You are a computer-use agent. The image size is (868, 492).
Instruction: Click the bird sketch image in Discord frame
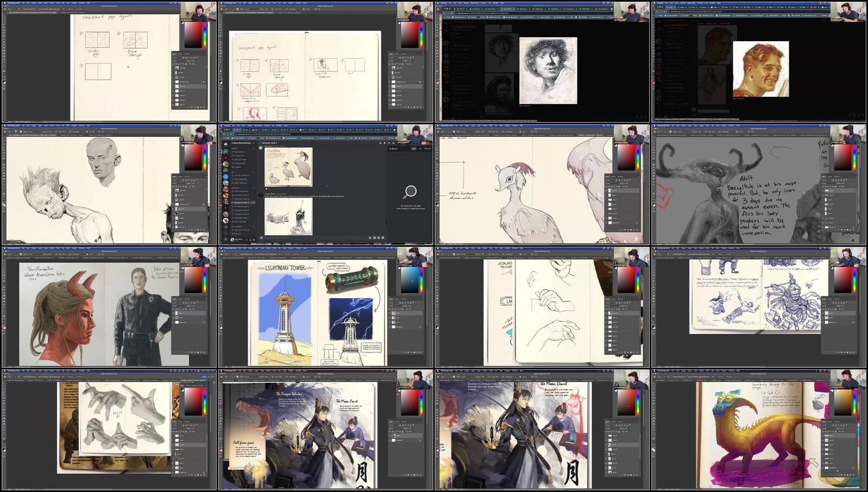point(289,167)
